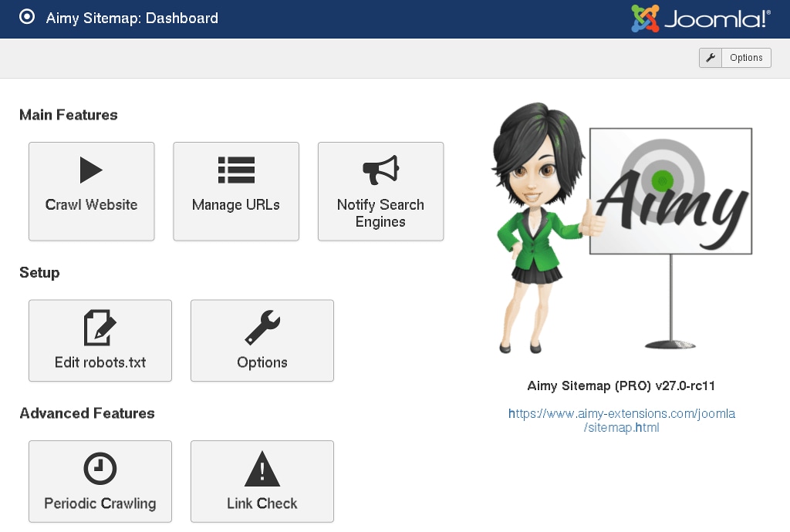Image resolution: width=790 pixels, height=532 pixels.
Task: Click the Advanced Features heading
Action: [87, 413]
